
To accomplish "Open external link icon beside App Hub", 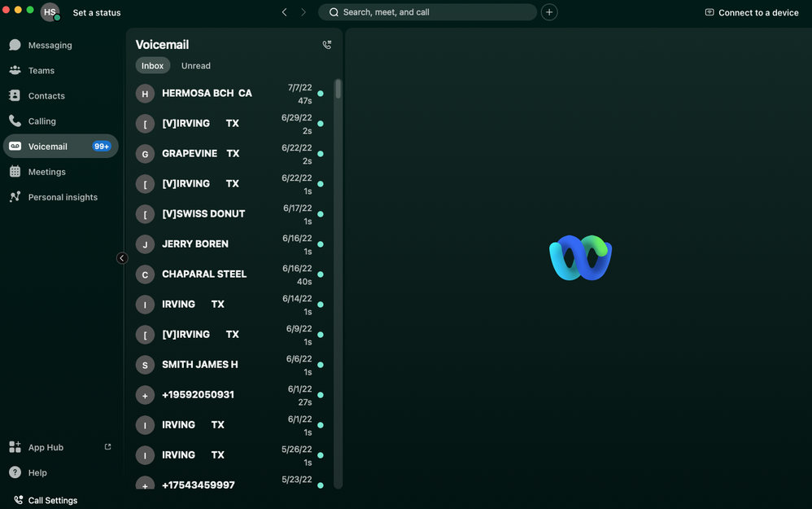I will (107, 447).
